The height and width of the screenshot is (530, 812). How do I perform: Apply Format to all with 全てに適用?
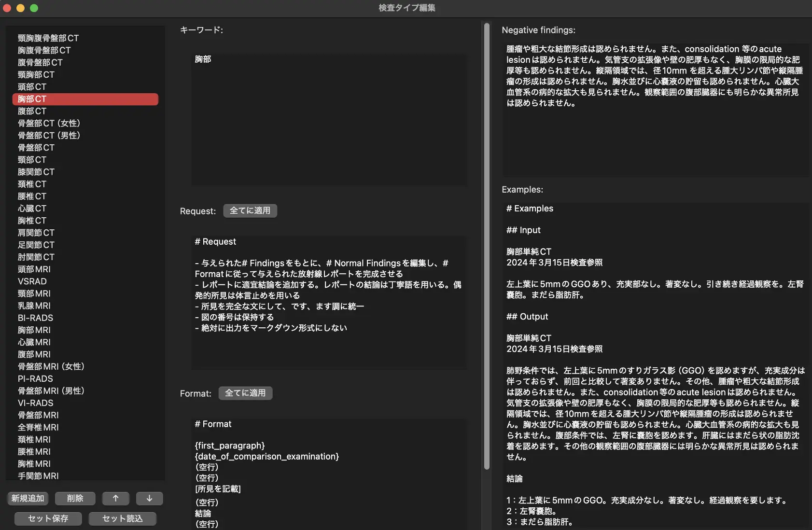(x=245, y=393)
